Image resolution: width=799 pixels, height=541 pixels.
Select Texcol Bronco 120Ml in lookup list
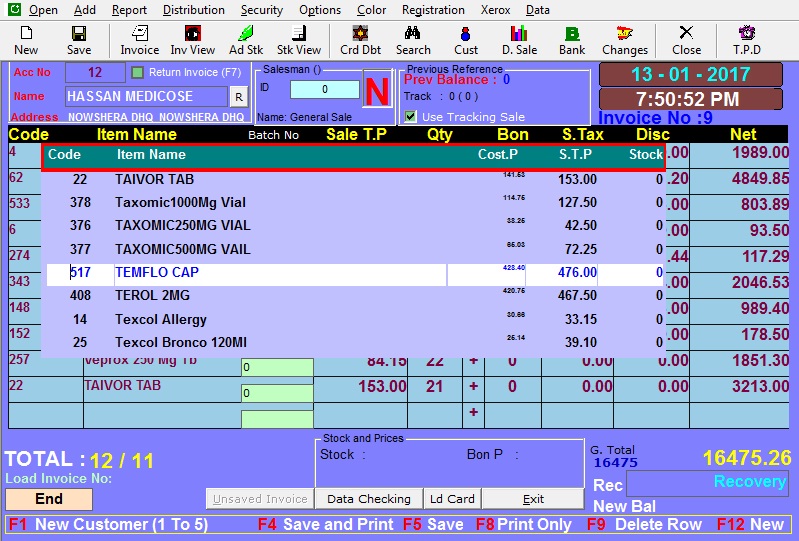pos(354,342)
